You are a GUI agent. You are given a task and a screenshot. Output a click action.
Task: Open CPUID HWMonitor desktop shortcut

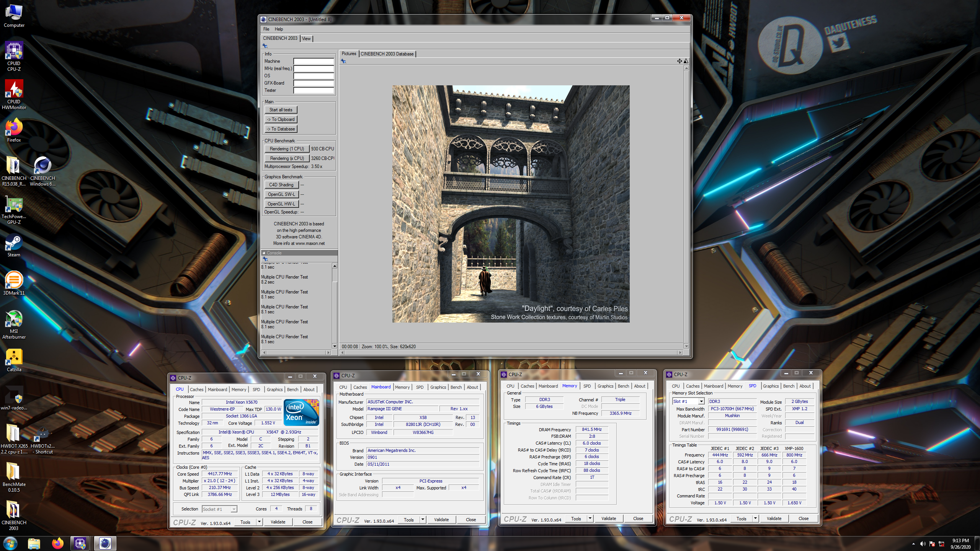[x=14, y=95]
